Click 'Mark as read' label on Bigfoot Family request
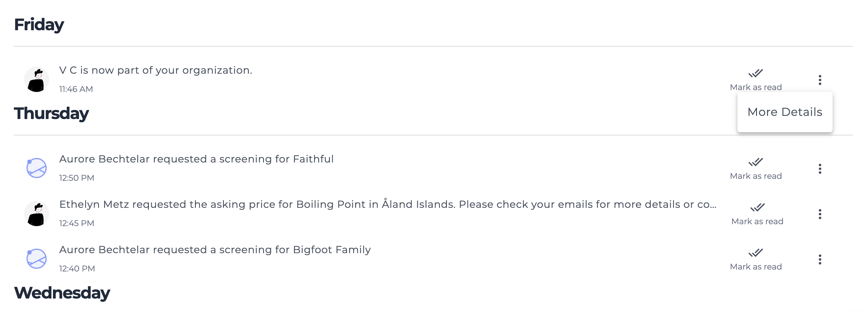Image resolution: width=868 pixels, height=313 pixels. click(x=755, y=267)
